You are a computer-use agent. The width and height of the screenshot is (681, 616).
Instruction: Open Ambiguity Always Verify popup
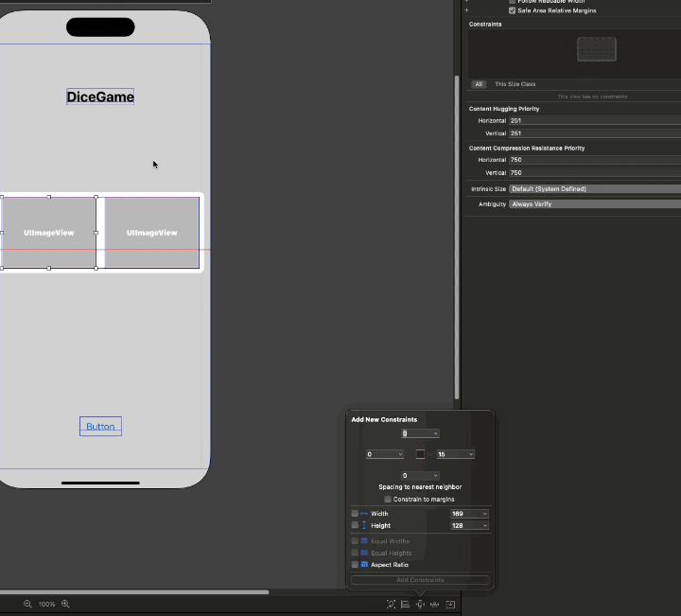tap(595, 204)
